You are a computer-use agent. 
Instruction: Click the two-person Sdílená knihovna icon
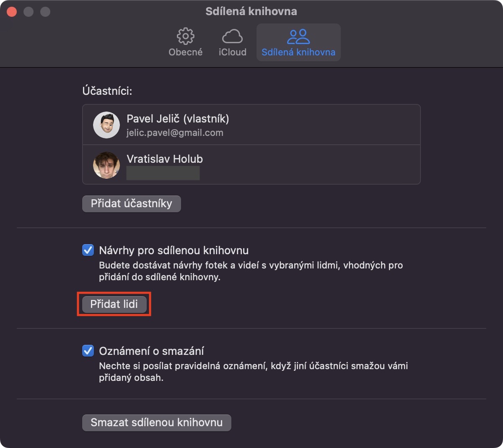pos(298,37)
